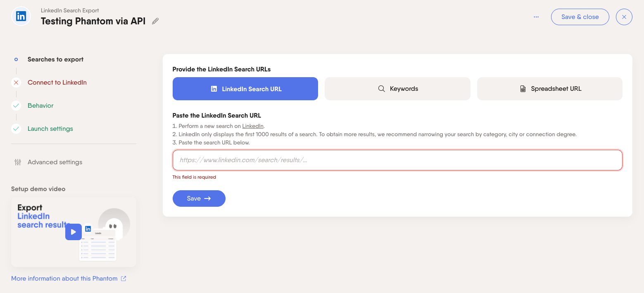The image size is (644, 293).
Task: Select the Keywords input tab
Action: [397, 89]
